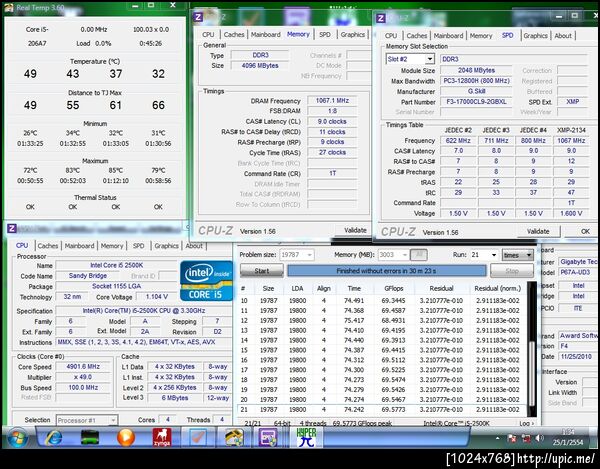
Task: Open the Graphics tab in middle CPU-Z window
Action: [352, 34]
